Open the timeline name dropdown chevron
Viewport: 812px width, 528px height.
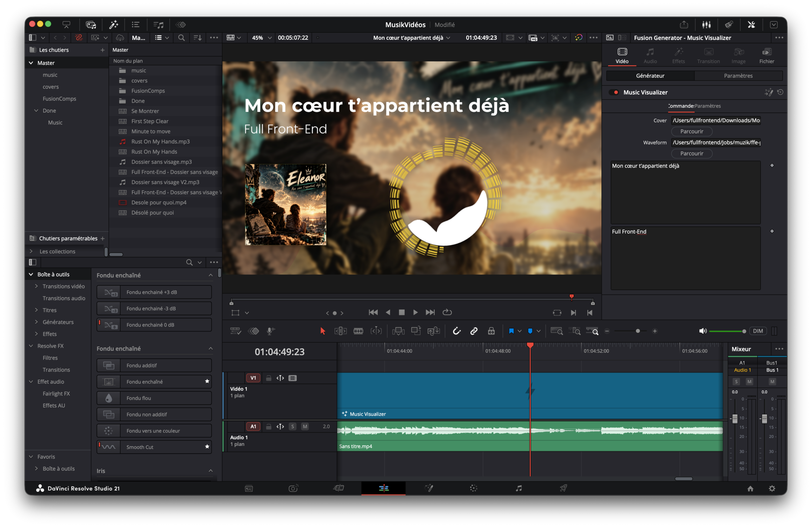(448, 37)
